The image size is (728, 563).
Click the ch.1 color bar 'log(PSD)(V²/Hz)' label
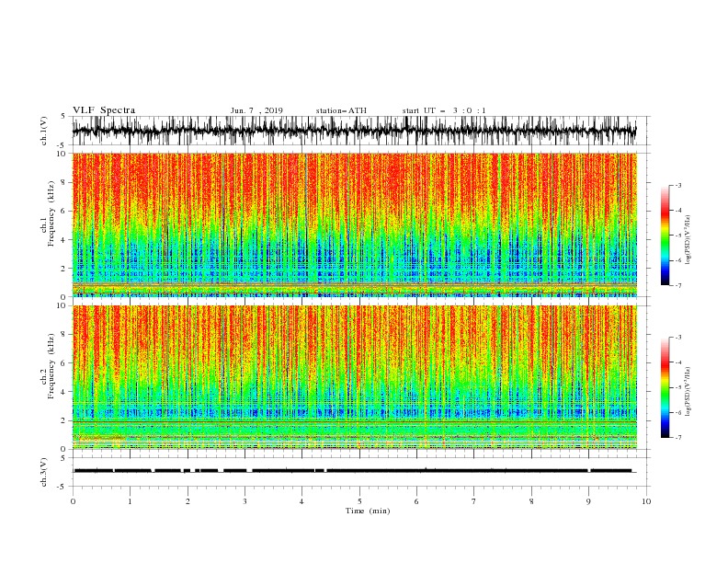tap(688, 240)
